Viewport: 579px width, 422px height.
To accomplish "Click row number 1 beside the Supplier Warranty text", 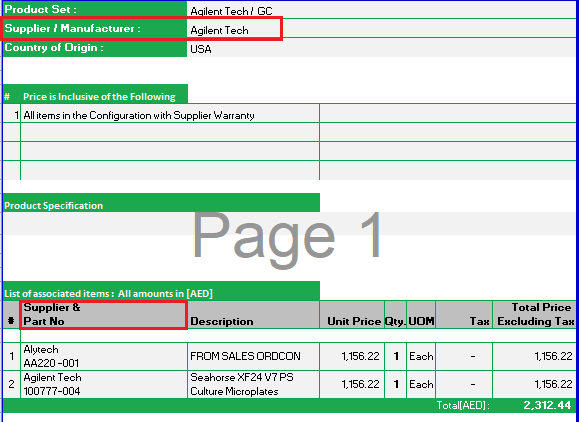I will [x=11, y=113].
